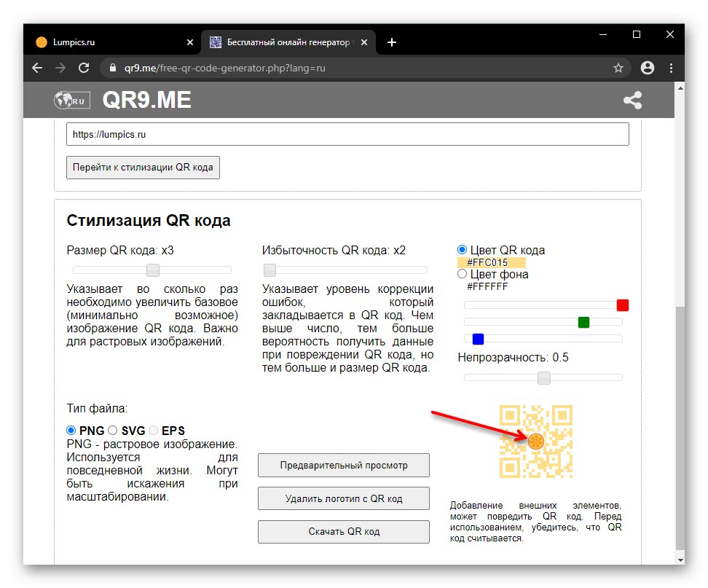Click Непрозрачность: 0.5 label

click(x=513, y=357)
